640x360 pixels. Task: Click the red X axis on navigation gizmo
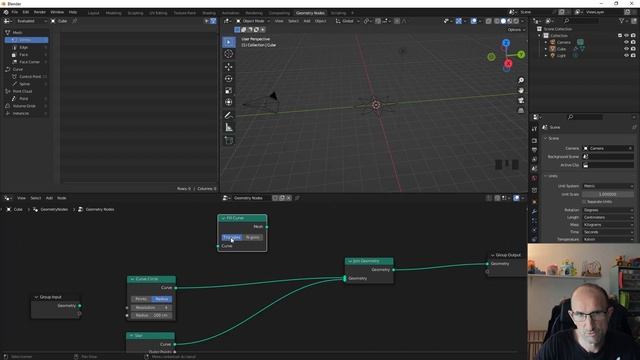508,63
